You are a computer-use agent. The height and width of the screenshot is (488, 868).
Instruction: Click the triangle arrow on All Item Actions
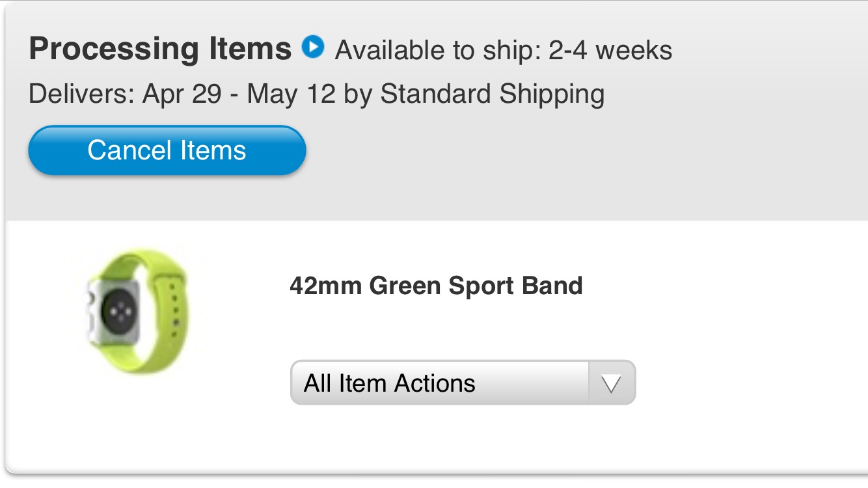(611, 383)
